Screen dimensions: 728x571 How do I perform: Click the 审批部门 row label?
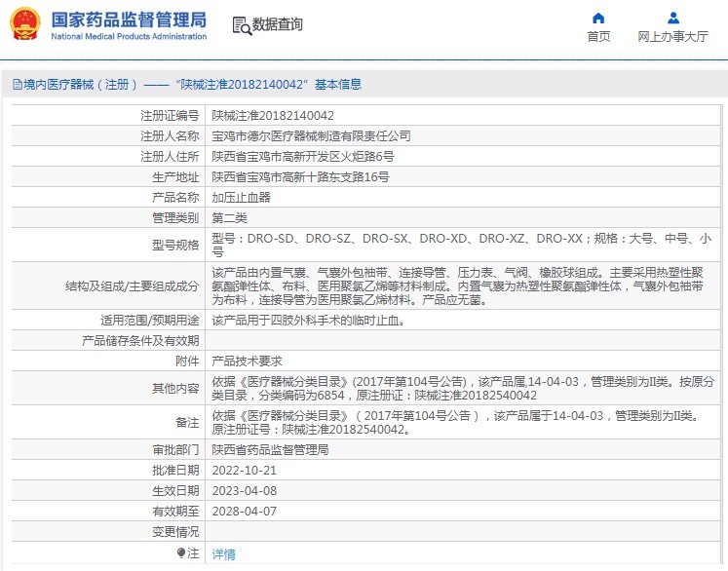[176, 450]
